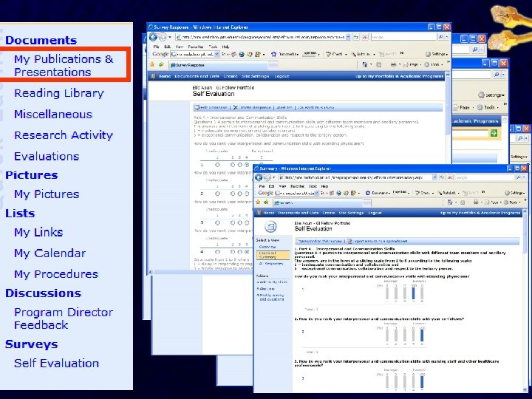Open address bar dropdown in Survey Response window
532x399 pixels.
(x=348, y=37)
